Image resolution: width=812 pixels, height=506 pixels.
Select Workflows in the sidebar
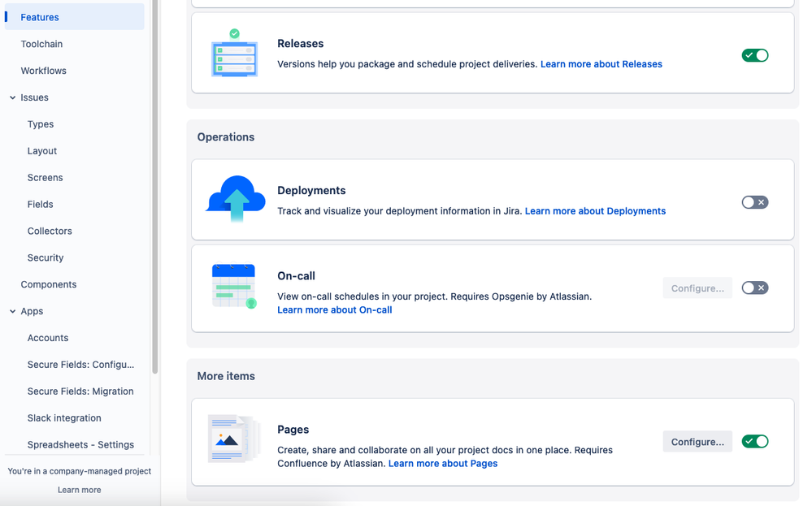(x=43, y=70)
